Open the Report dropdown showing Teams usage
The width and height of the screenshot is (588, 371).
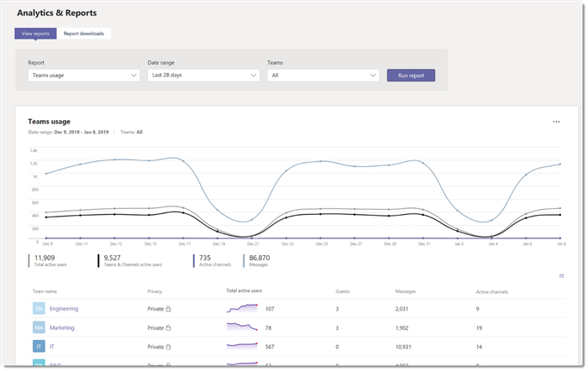coord(84,76)
